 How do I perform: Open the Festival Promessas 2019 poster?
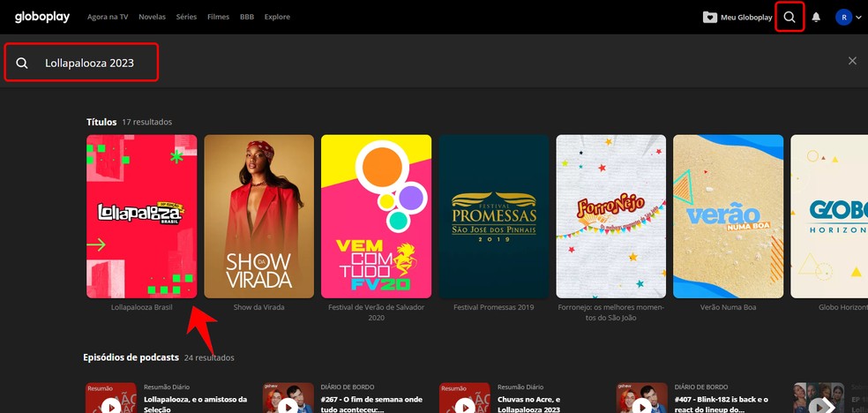pyautogui.click(x=493, y=216)
